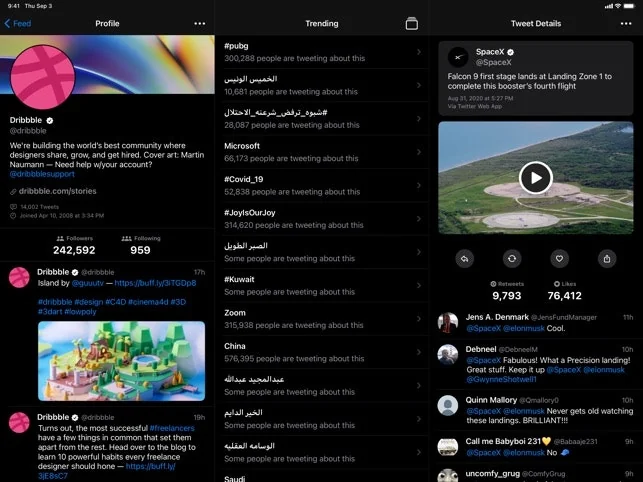Click Dribbble profile avatar on banner
This screenshot has height=482, width=643.
(43, 77)
